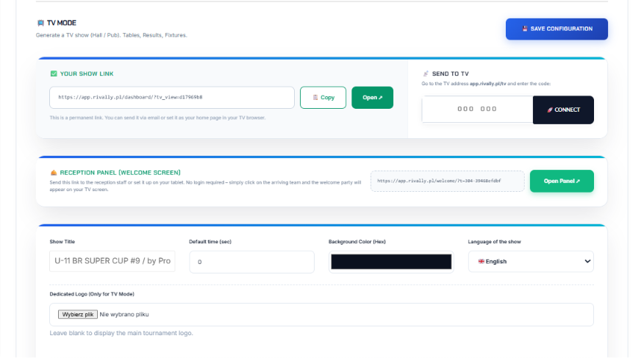
Task: Click the reception bell icon
Action: click(x=54, y=173)
